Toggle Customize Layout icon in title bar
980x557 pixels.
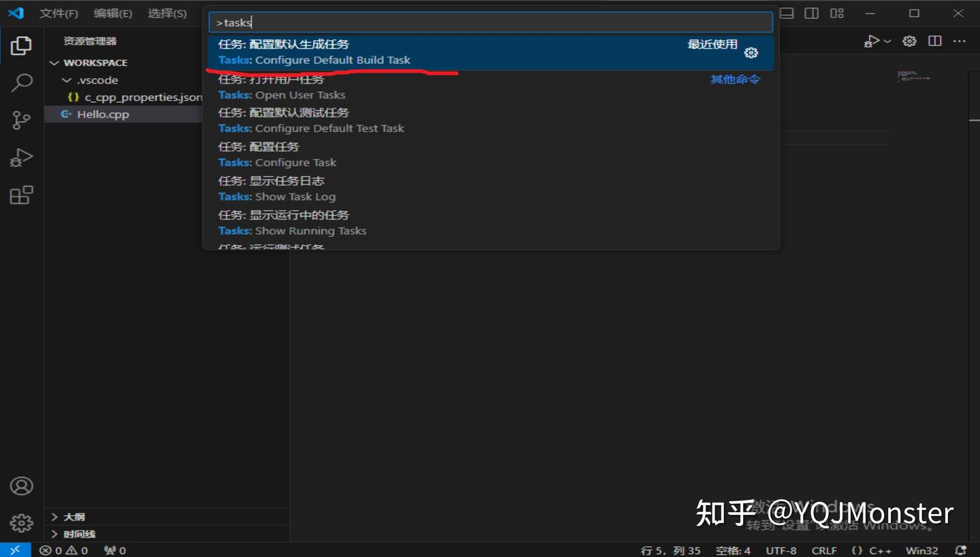836,13
